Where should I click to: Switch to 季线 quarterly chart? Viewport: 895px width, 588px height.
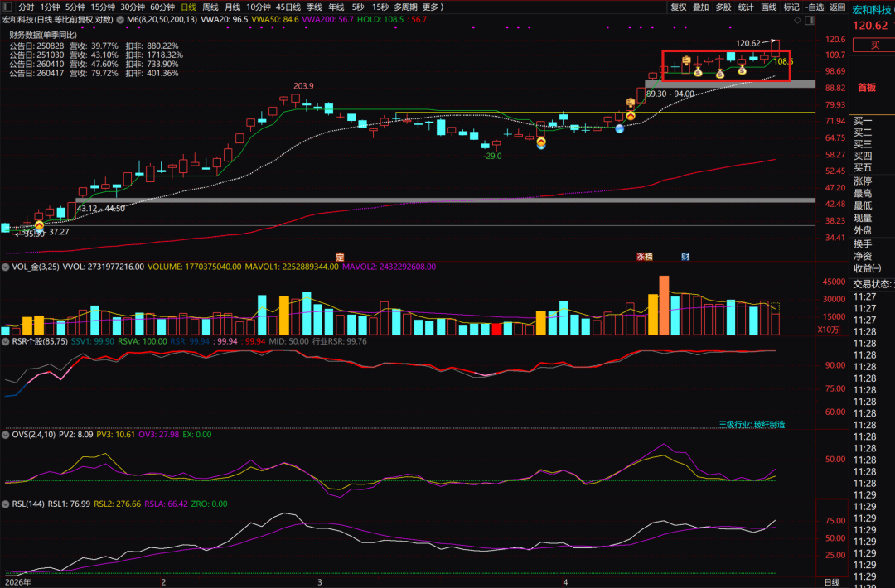(x=315, y=7)
